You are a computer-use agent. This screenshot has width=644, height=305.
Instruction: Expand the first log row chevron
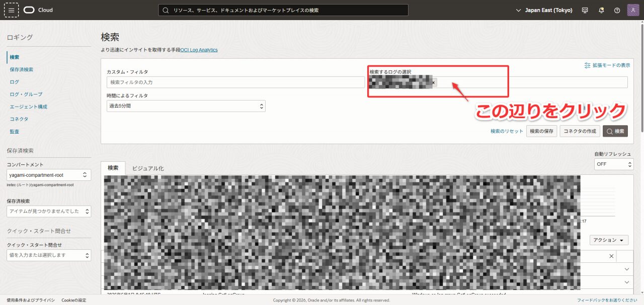[x=627, y=269]
